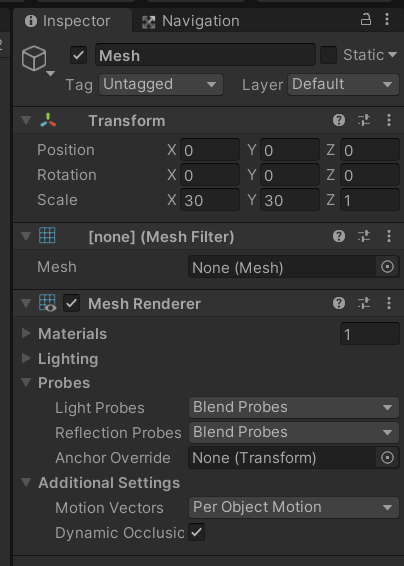Expand the Materials foldout
The height and width of the screenshot is (566, 404).
coord(26,333)
